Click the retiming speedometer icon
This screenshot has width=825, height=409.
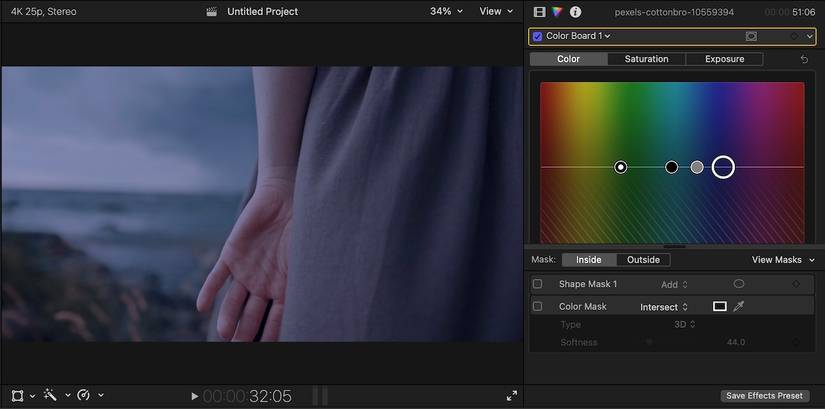[84, 395]
